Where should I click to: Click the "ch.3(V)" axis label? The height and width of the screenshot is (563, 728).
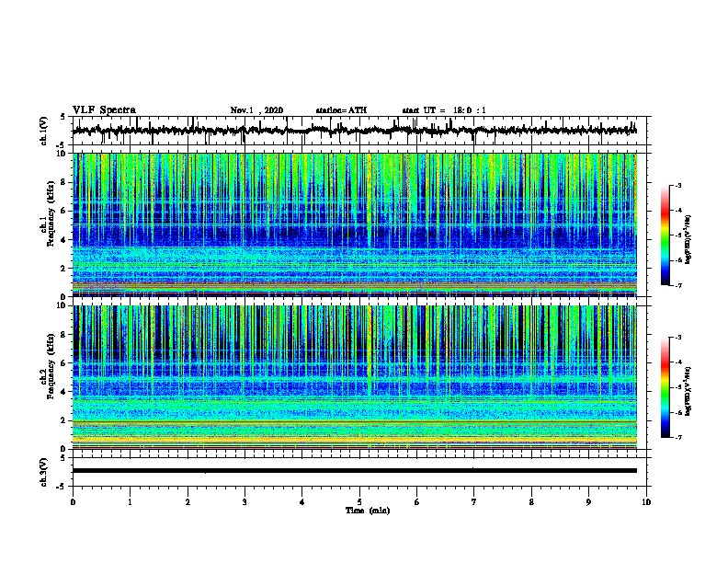[x=44, y=472]
